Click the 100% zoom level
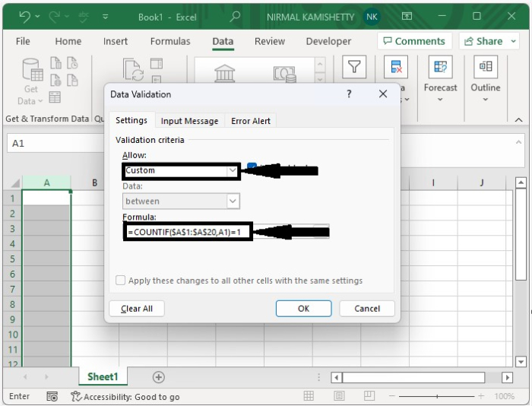This screenshot has width=532, height=406. tap(504, 396)
